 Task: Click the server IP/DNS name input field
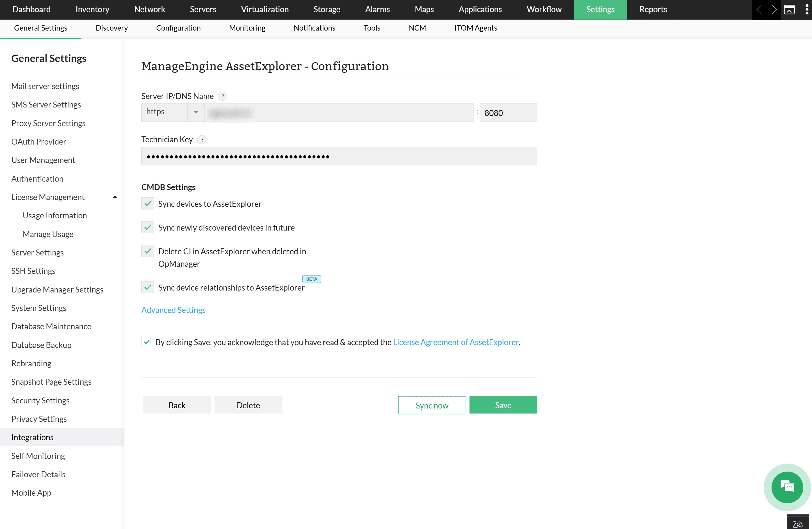point(339,112)
